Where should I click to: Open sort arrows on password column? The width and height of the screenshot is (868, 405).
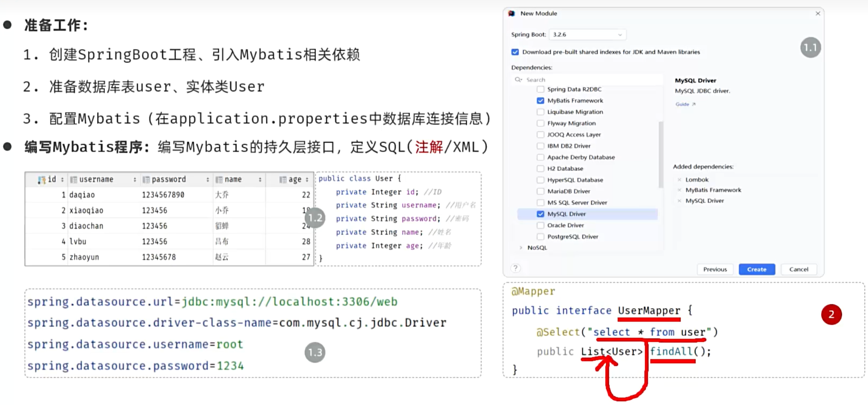click(x=207, y=179)
